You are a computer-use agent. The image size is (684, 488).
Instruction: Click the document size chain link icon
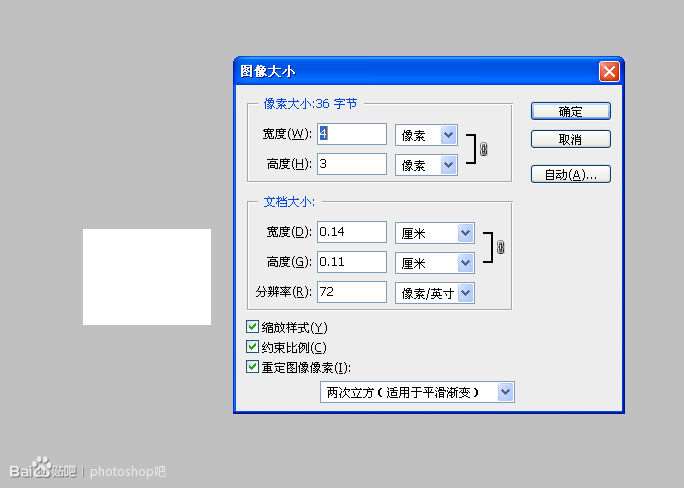pos(501,247)
